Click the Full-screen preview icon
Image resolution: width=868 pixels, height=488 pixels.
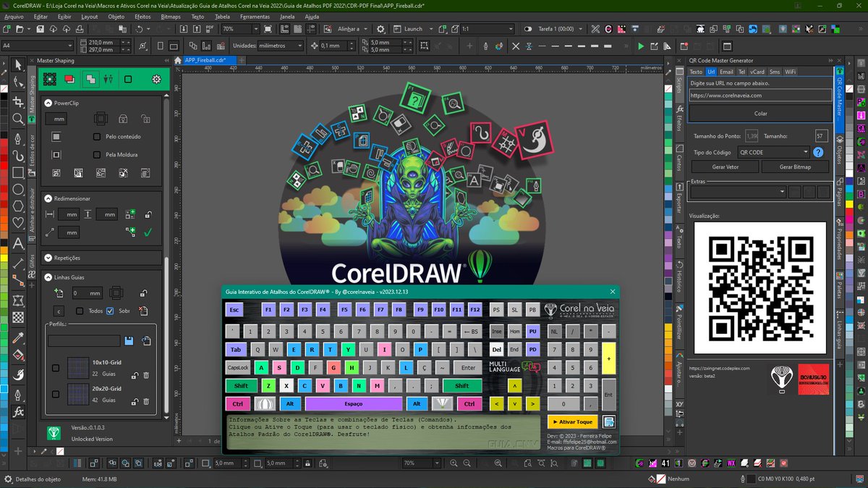[268, 29]
